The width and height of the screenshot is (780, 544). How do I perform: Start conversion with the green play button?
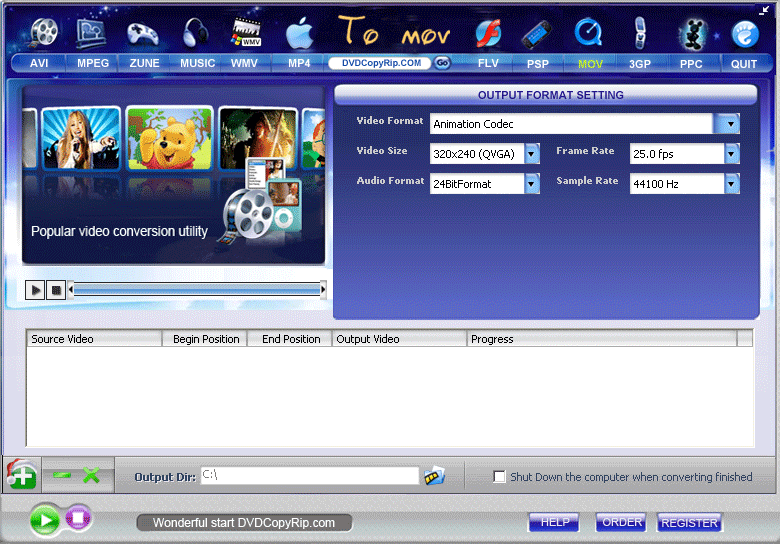45,521
